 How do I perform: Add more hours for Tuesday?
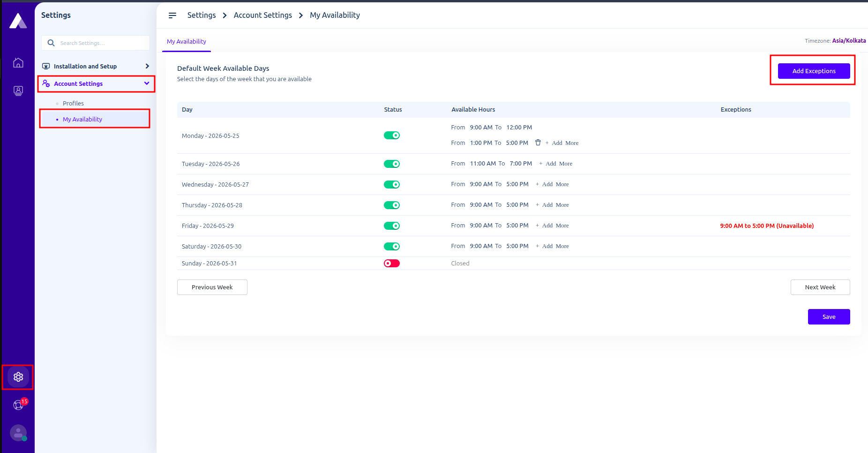click(x=556, y=164)
